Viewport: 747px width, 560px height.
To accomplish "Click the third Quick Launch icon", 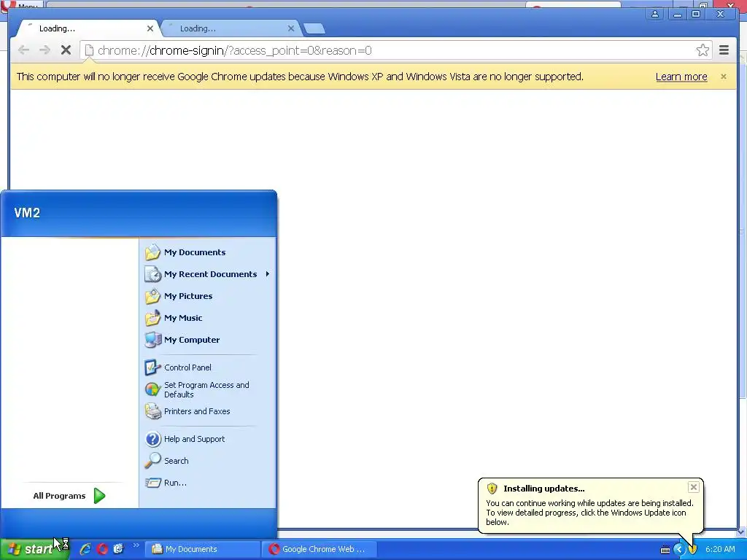I will pos(118,549).
